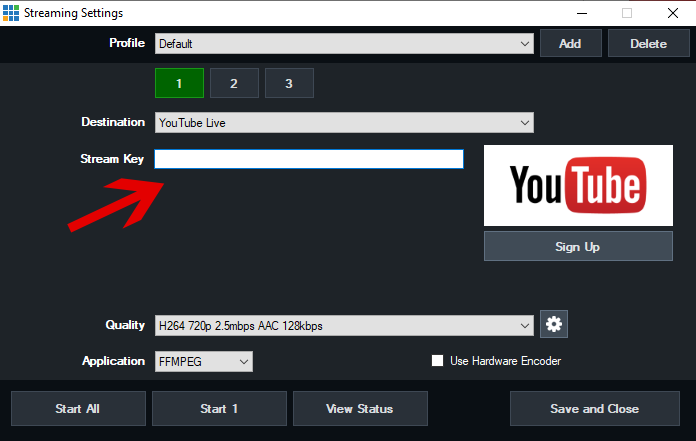Select stream tab 1
The height and width of the screenshot is (441, 696).
pyautogui.click(x=179, y=83)
